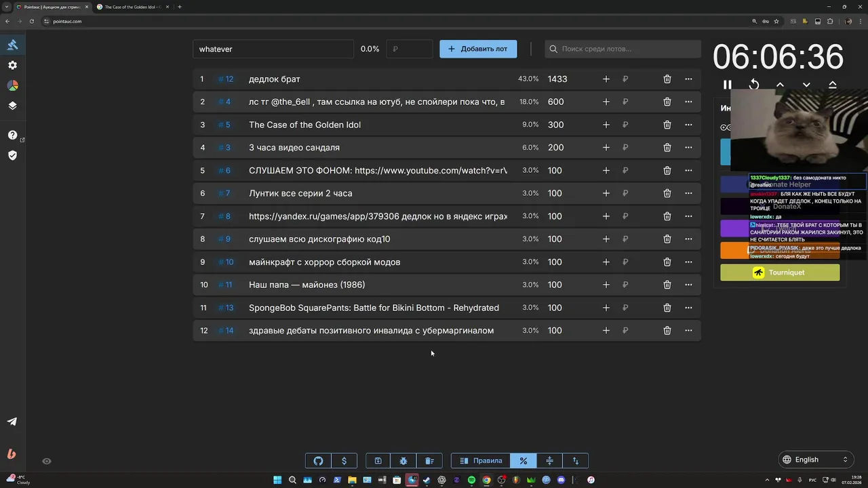The height and width of the screenshot is (488, 868).
Task: Open more options for '3 часа видео сандаля'
Action: click(x=688, y=148)
